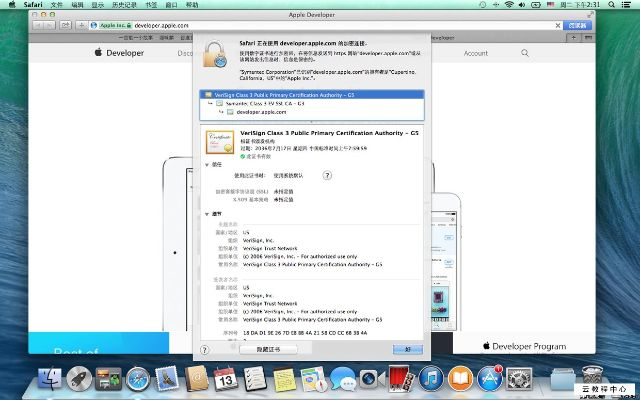
Task: Click the Time Machine menu bar icon
Action: [x=483, y=4]
